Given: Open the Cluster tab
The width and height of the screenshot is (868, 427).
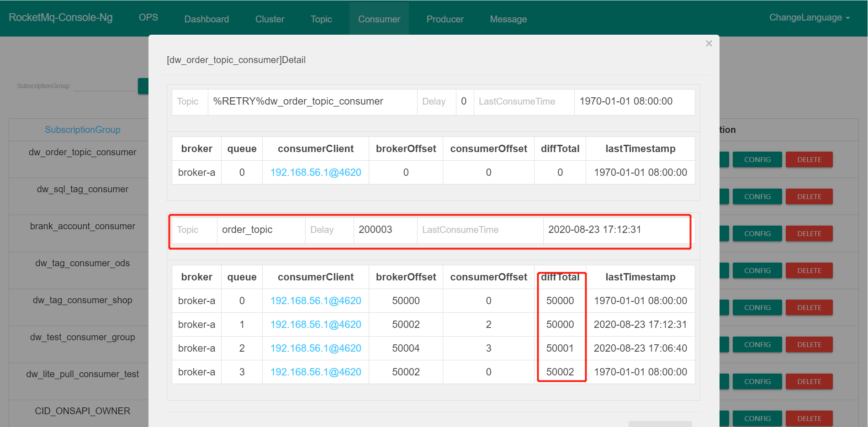Looking at the screenshot, I should pyautogui.click(x=270, y=19).
